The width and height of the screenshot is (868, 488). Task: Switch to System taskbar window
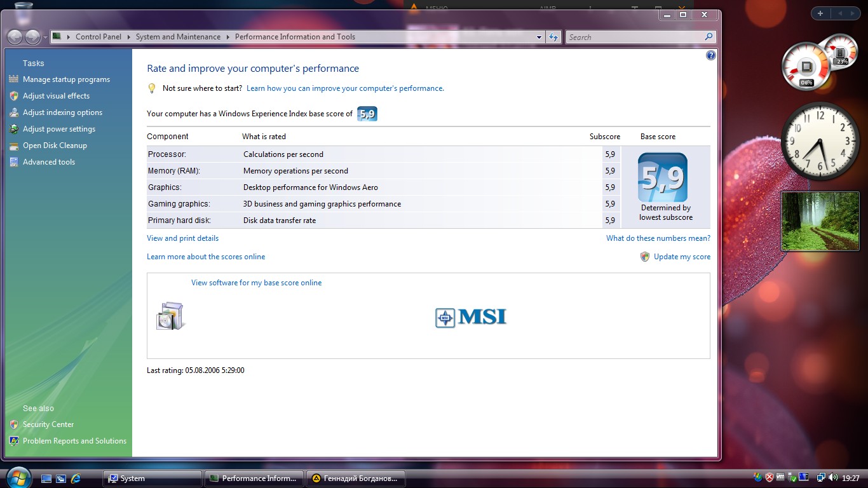(x=152, y=478)
